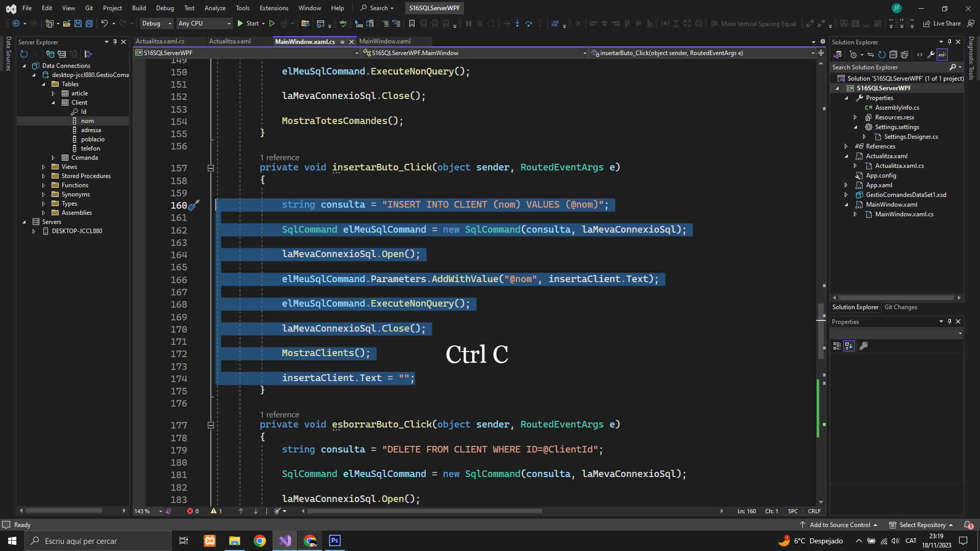Toggle Alphabetical sorting in Properties panel
Viewport: 980px width, 551px height.
pos(849,346)
